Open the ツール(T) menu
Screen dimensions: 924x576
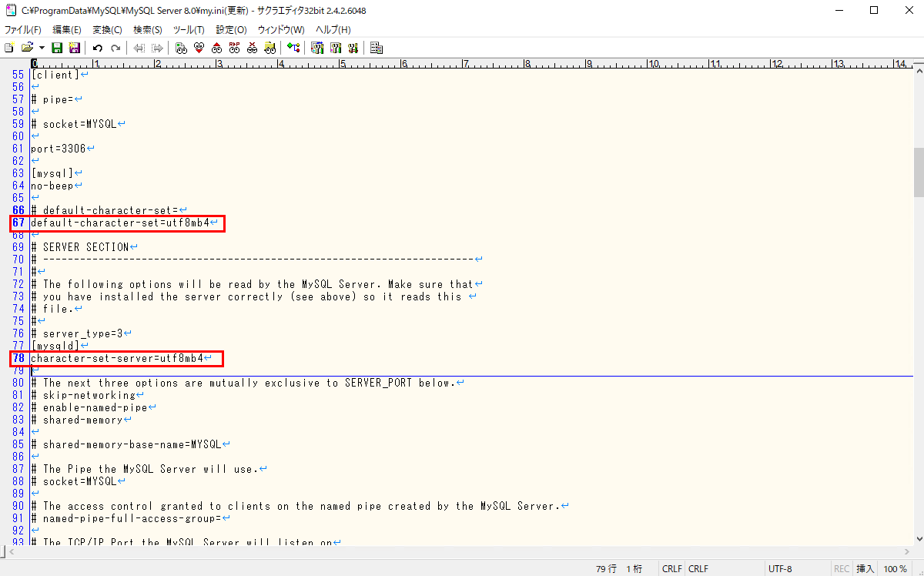189,29
